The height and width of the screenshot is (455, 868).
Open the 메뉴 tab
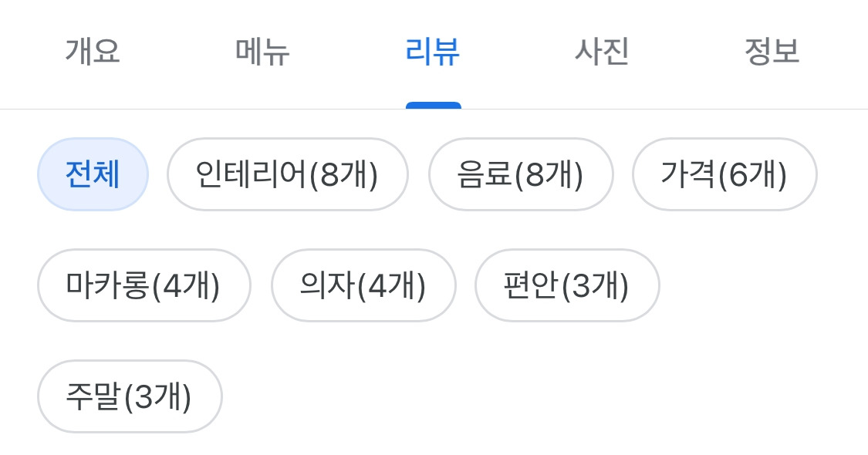(x=262, y=52)
